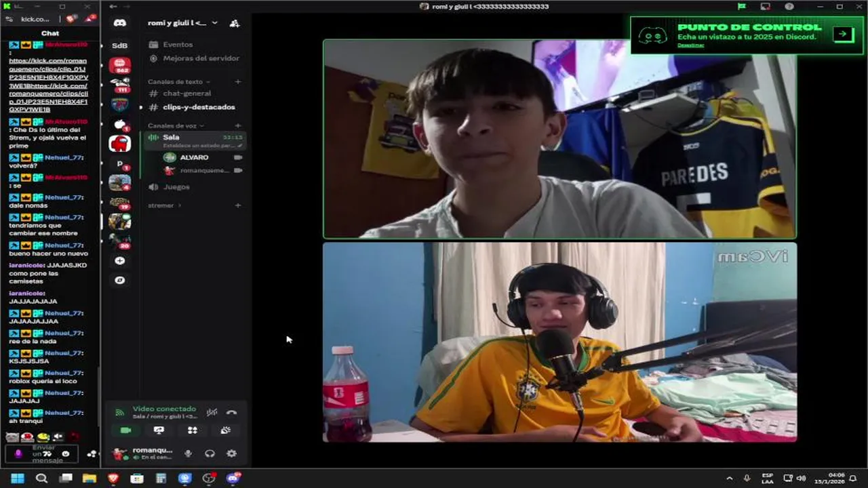Navigate back in Discord history
The image size is (868, 488).
(113, 6)
